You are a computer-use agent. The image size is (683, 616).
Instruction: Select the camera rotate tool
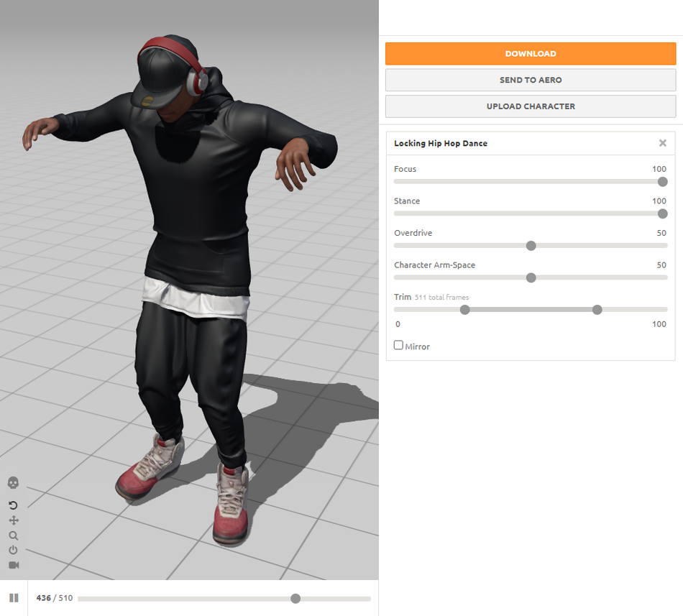pos(13,505)
